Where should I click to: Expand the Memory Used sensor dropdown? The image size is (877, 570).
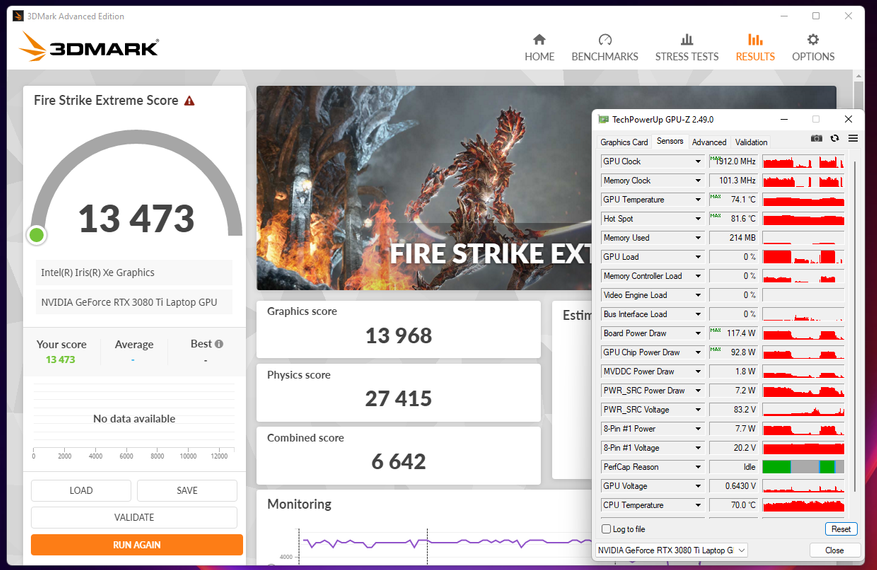[698, 238]
